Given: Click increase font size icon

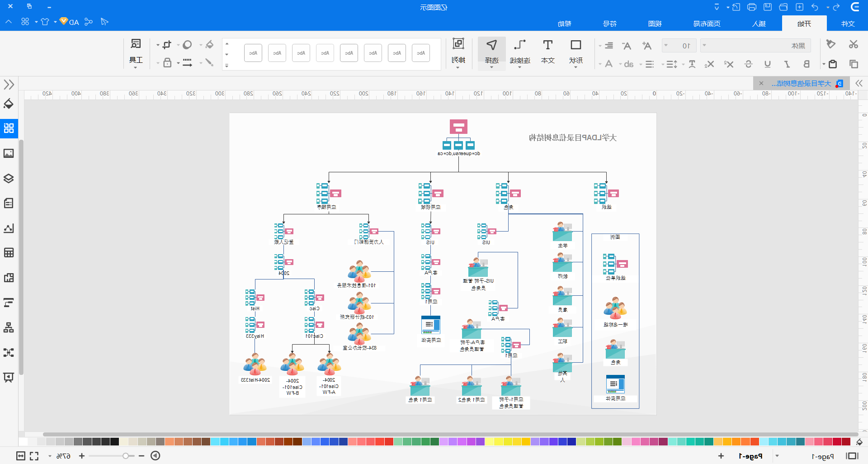Looking at the screenshot, I should coord(646,46).
